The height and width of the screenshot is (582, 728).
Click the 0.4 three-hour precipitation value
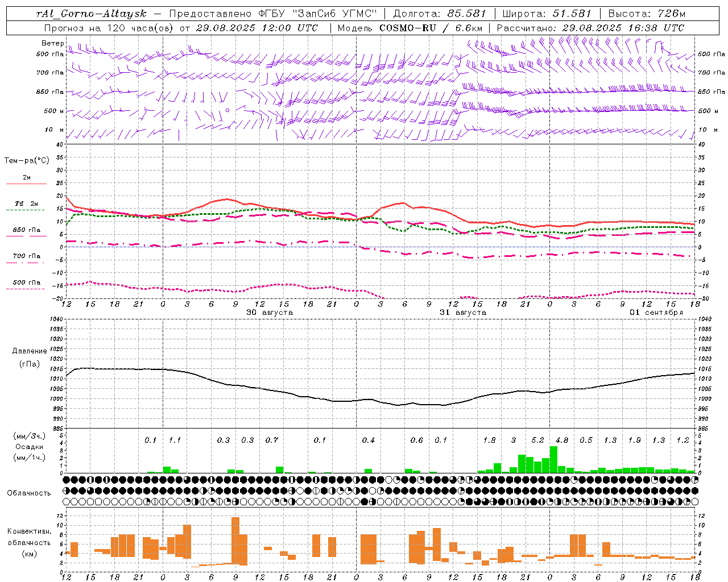[x=369, y=440]
